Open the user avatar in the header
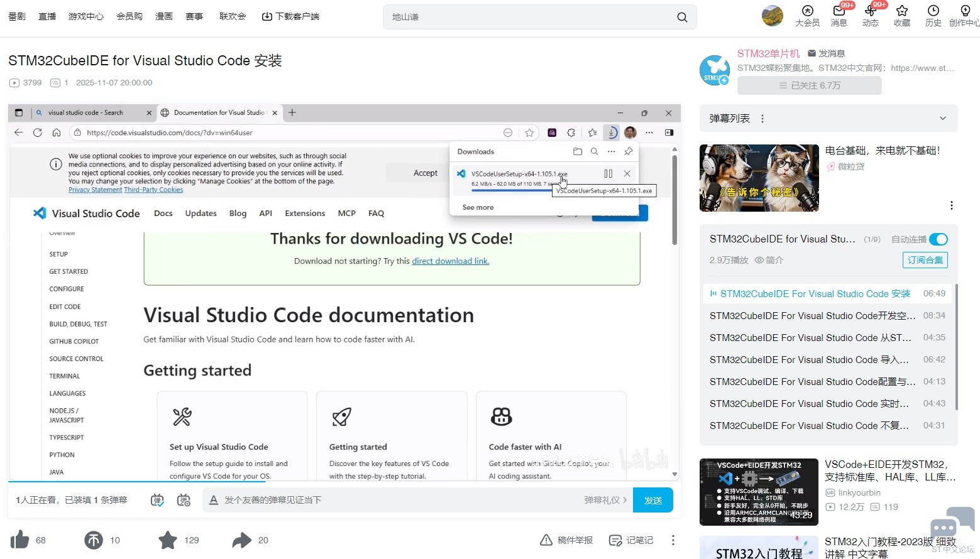This screenshot has height=559, width=980. click(773, 16)
